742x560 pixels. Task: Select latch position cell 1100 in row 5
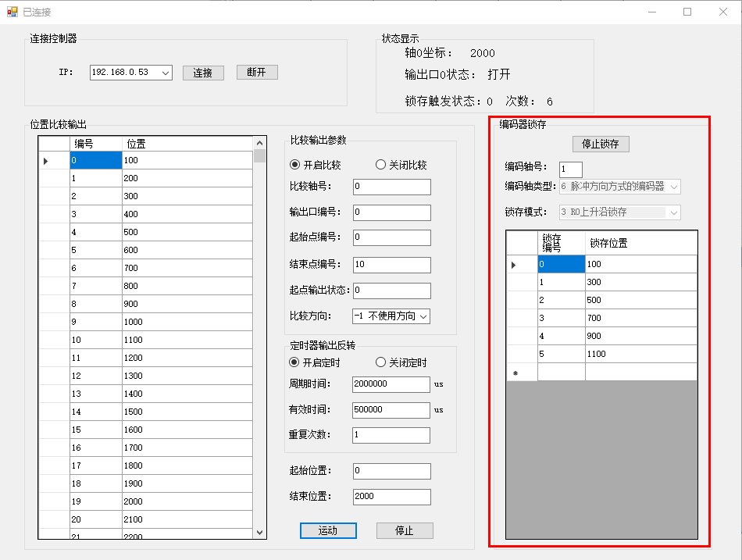click(641, 354)
